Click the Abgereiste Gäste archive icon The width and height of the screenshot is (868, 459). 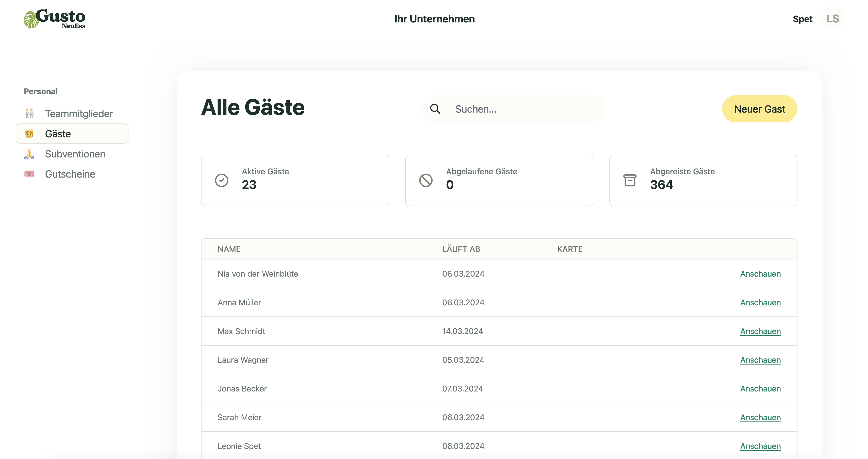click(x=630, y=180)
